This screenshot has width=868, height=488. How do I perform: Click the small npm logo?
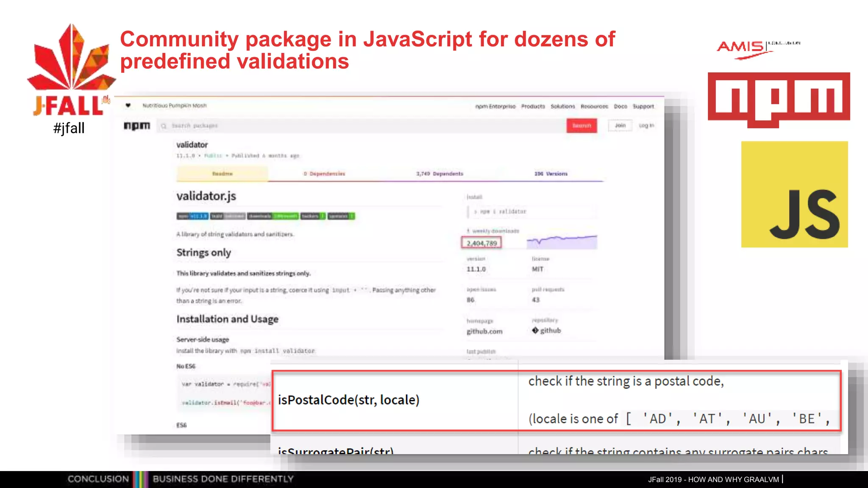click(137, 126)
